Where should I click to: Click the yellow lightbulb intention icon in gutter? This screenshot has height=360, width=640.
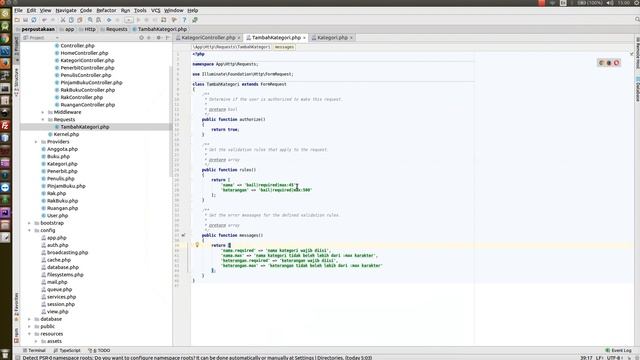coord(197,245)
